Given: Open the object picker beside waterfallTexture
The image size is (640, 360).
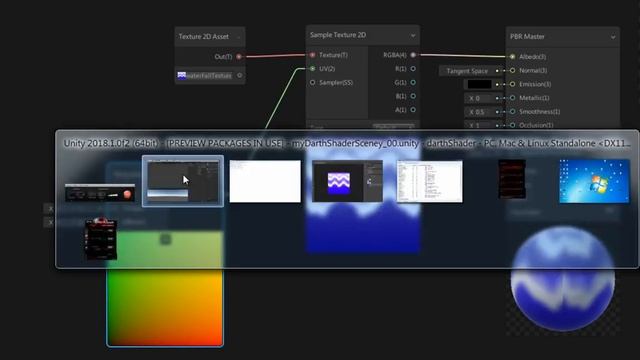Looking at the screenshot, I should (x=240, y=75).
